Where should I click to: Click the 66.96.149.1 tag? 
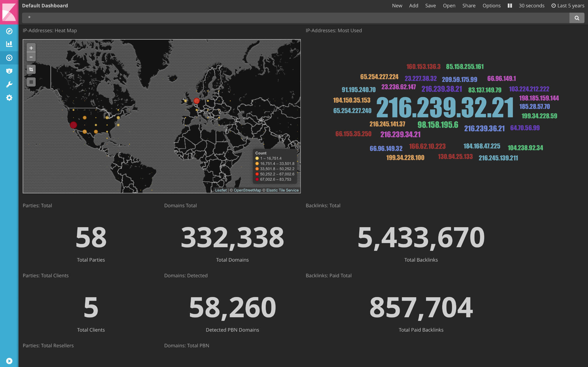coord(502,79)
